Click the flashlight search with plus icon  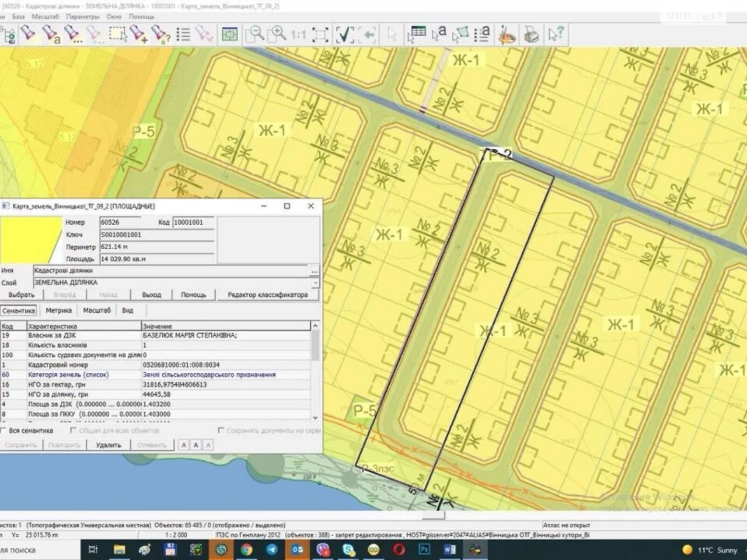(139, 34)
